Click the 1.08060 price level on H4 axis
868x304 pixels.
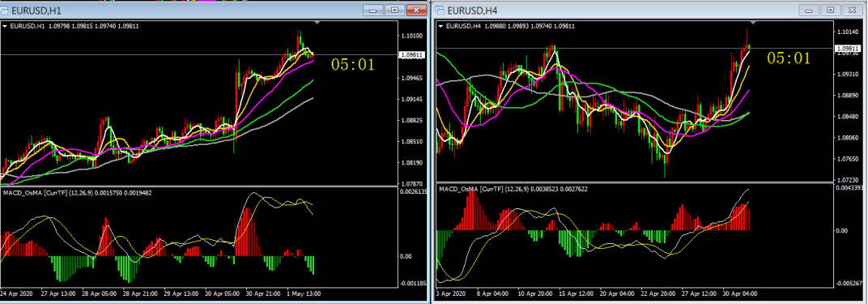847,138
